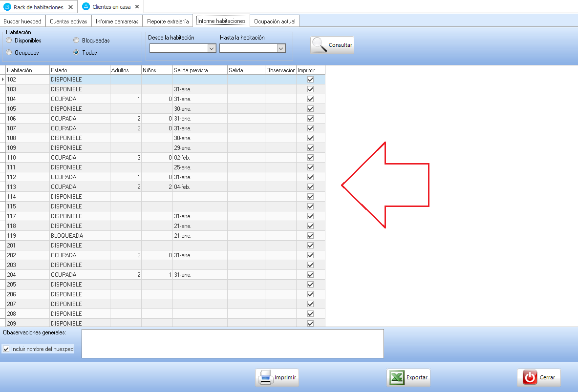
Task: Close the Rack de habitaciones tab
Action: coord(70,7)
